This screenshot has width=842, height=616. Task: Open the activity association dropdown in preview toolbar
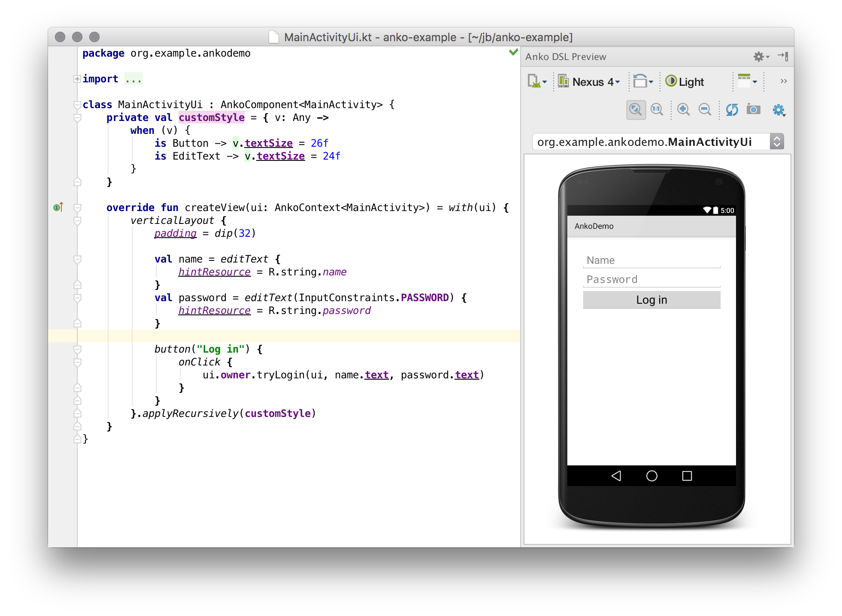pos(747,81)
